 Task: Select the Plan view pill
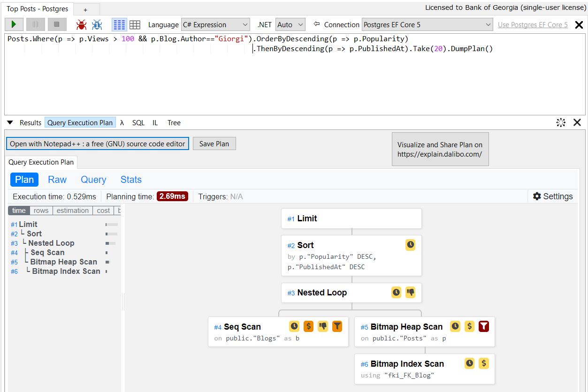[x=24, y=180]
